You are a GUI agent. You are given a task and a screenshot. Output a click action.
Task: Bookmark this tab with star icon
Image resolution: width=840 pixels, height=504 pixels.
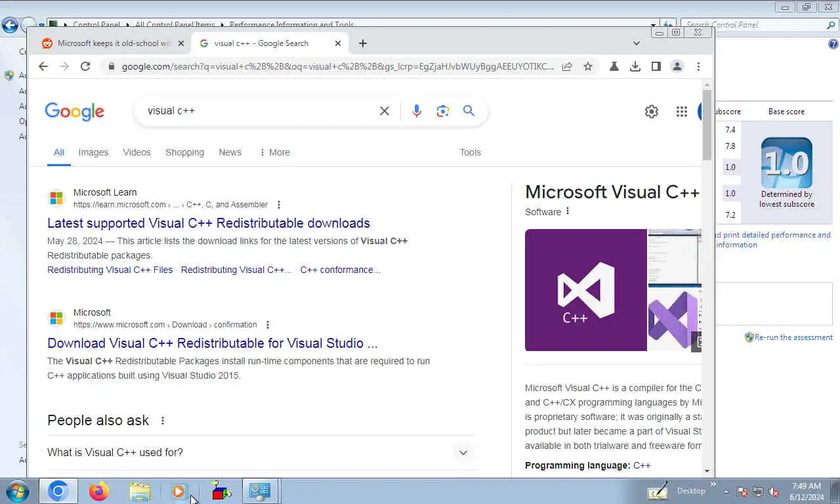tap(588, 66)
